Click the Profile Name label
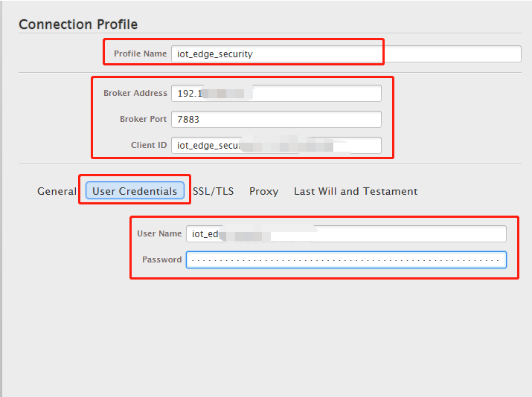Image resolution: width=532 pixels, height=397 pixels. tap(140, 54)
